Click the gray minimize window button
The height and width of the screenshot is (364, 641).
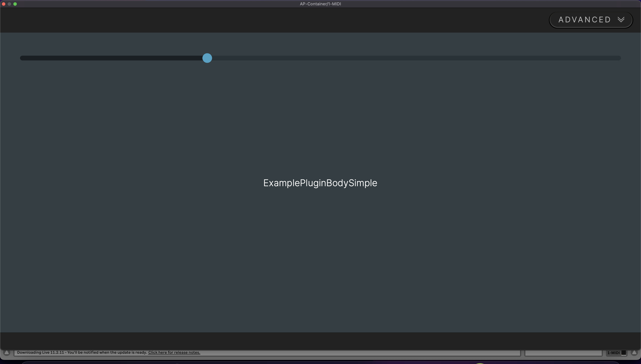coord(9,4)
